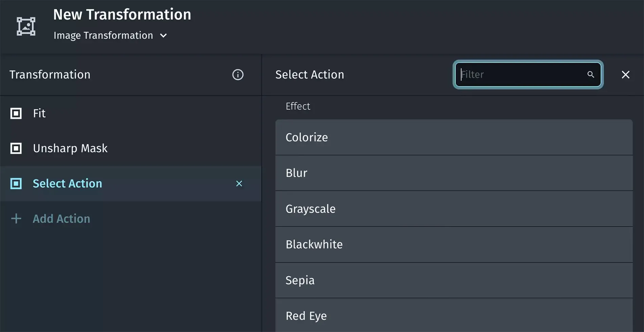Click the Unsharp Mask square icon
The width and height of the screenshot is (644, 332).
(16, 148)
